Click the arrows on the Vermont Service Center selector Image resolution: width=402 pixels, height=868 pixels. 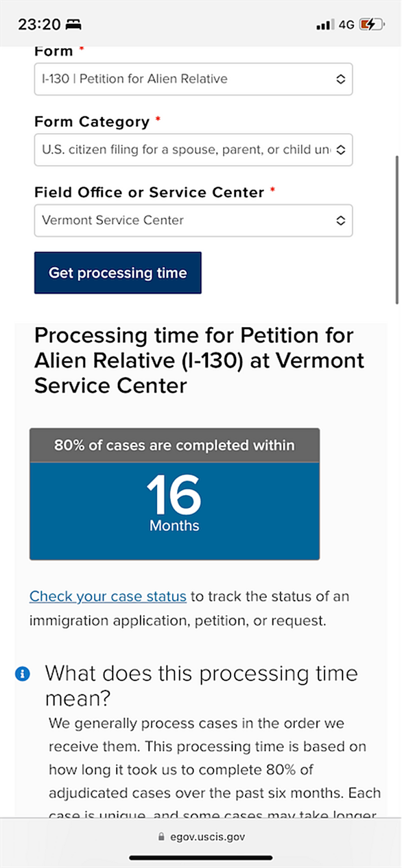tap(340, 221)
